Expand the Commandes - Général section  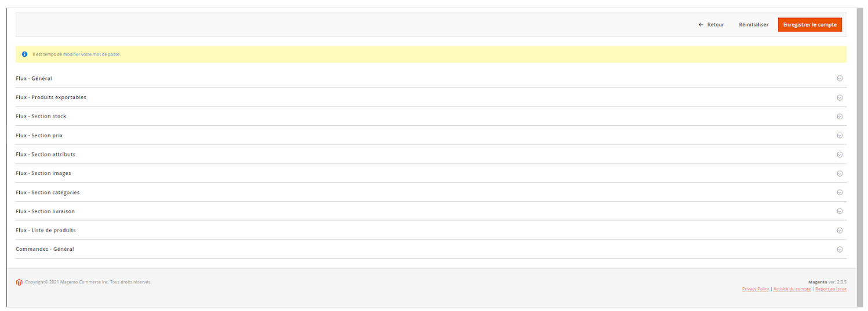431,249
